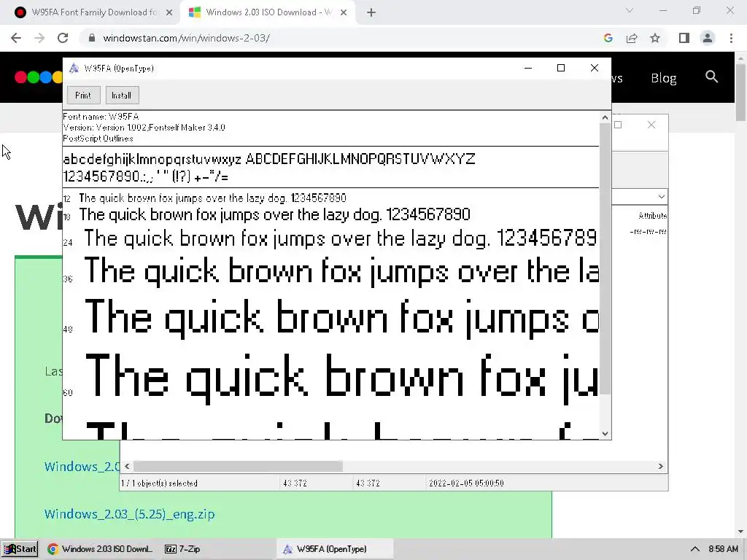Expand the 7-Zip path dropdown arrow
This screenshot has height=560, width=747.
tap(661, 197)
